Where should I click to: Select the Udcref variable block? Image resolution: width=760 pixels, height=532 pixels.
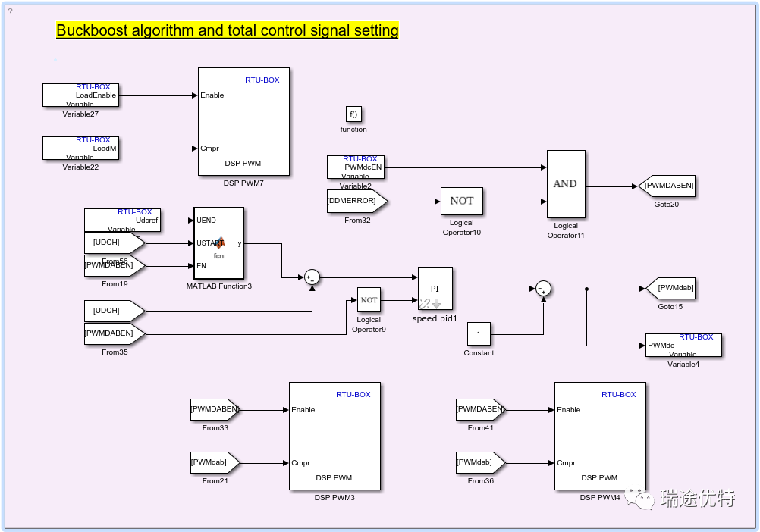(122, 220)
